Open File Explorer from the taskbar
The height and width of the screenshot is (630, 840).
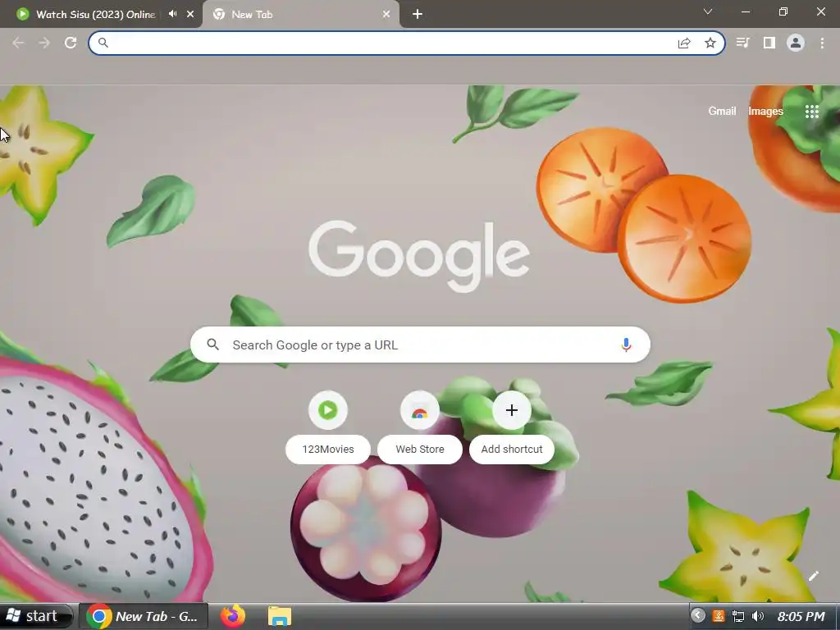(279, 616)
